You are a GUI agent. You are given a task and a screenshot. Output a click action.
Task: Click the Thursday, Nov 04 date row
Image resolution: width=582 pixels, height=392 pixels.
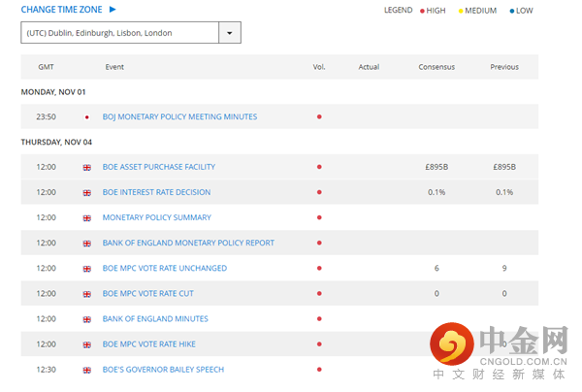pos(56,142)
